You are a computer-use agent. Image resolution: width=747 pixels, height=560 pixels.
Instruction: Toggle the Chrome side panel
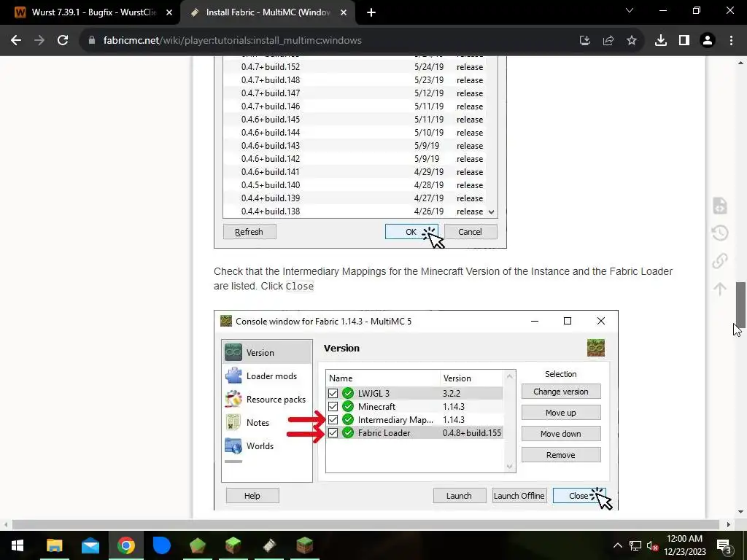pos(684,41)
